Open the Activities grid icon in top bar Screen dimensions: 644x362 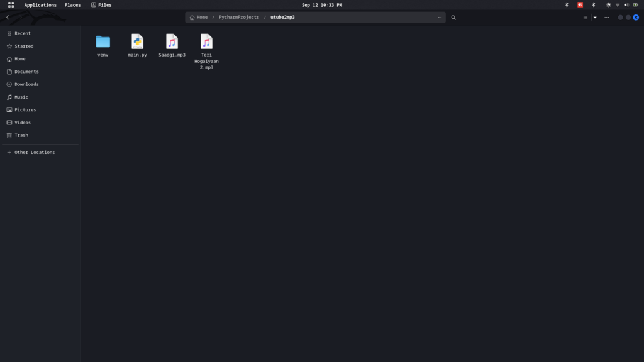coord(11,5)
